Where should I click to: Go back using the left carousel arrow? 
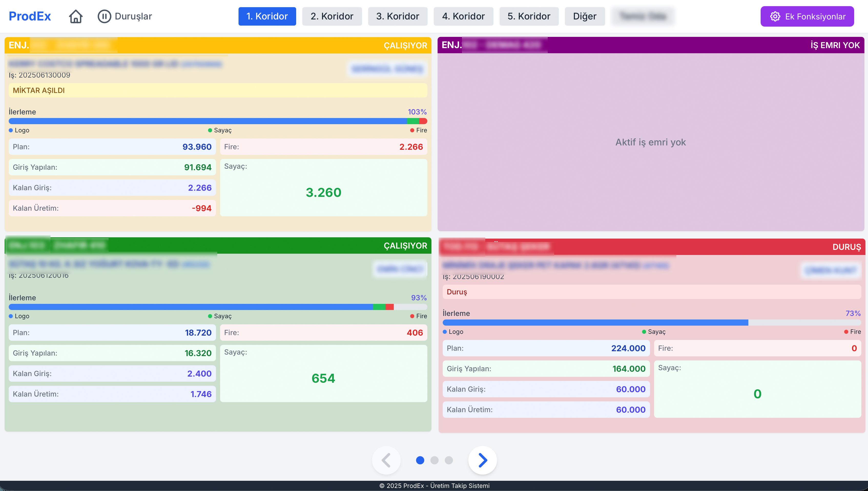tap(386, 460)
